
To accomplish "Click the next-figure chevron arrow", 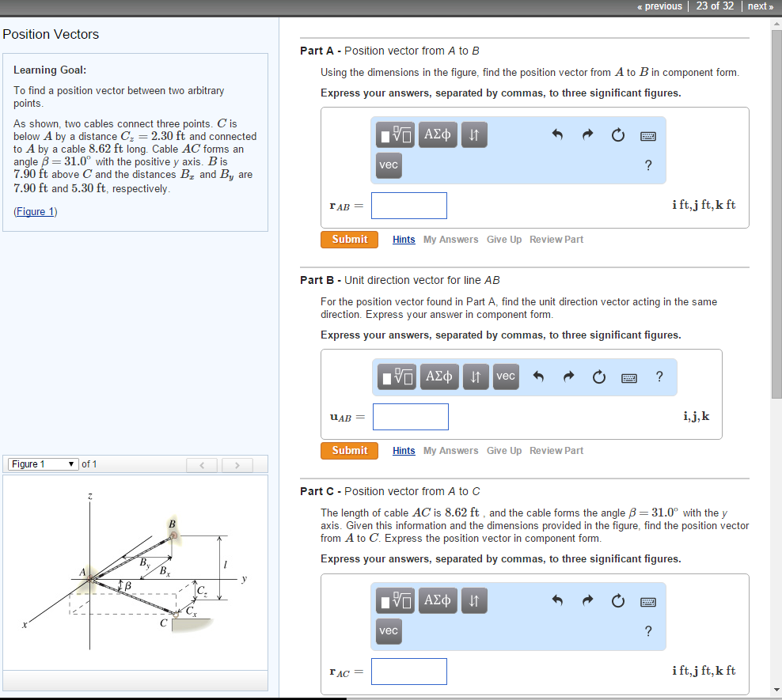I will [237, 464].
